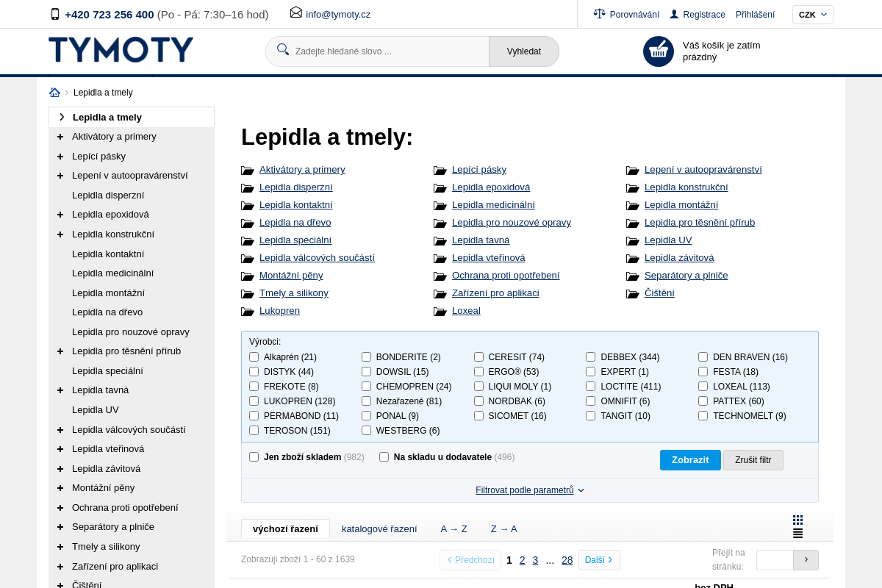882x588 pixels.
Task: Expand Lepidla epoxidová sidebar plus
Action: click(x=60, y=215)
